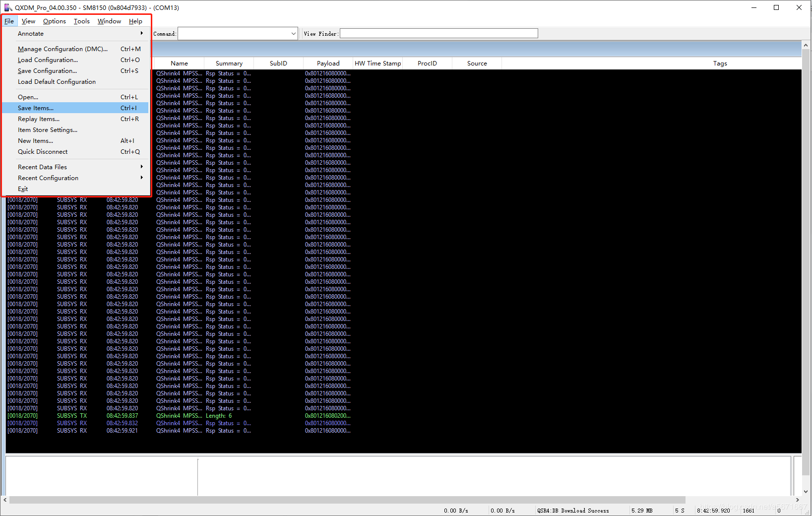Screen dimensions: 812x516
Task: Click the vertical scrollbar down arrow
Action: point(806,491)
